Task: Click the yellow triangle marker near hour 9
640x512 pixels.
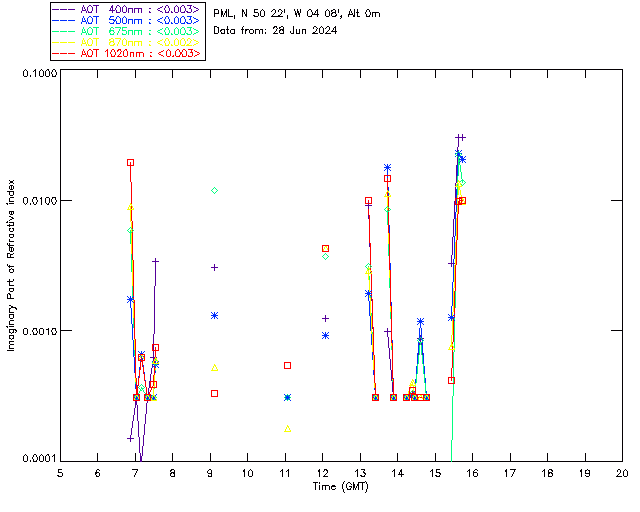Action: coord(214,368)
